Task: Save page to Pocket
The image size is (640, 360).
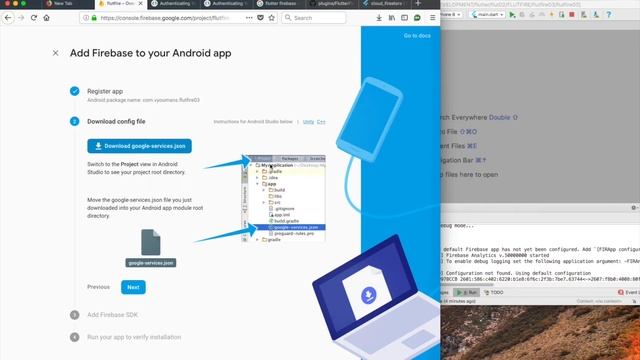Action: click(260, 18)
